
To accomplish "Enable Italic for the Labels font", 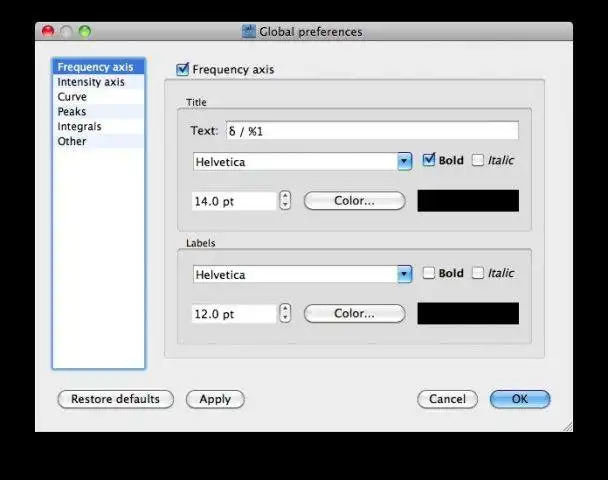I will pos(478,273).
